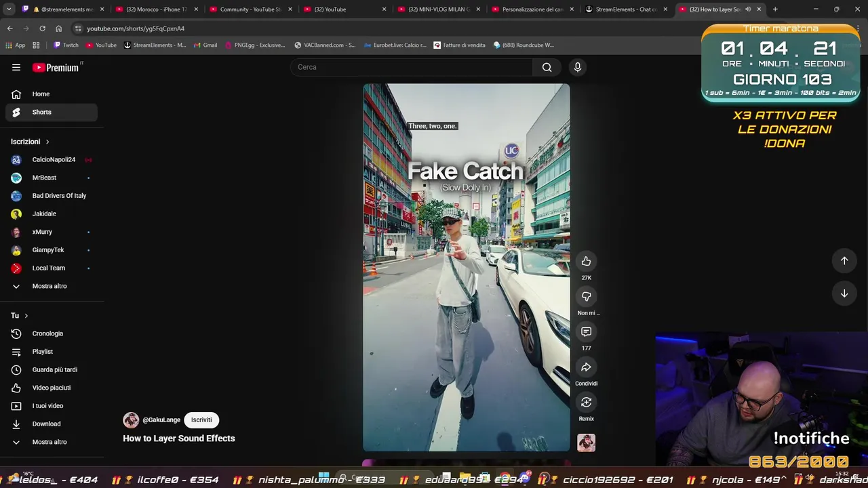Screen dimensions: 868x488
Task: Click the YouTube Premium logo
Action: 56,67
